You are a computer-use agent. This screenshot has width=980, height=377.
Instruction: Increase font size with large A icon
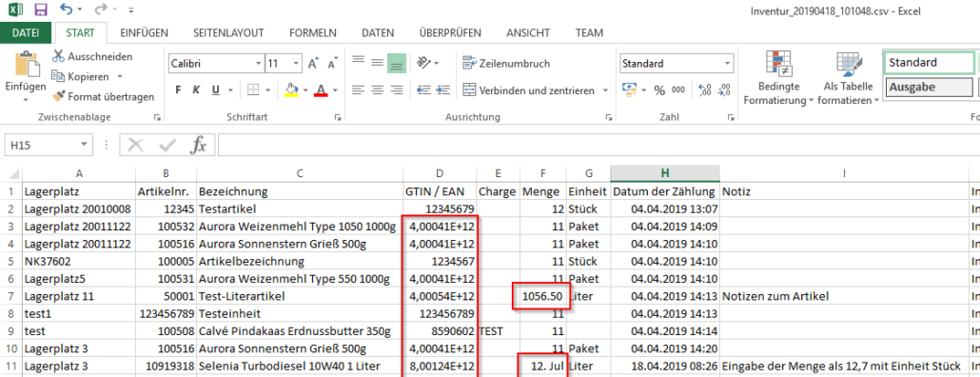(x=313, y=64)
